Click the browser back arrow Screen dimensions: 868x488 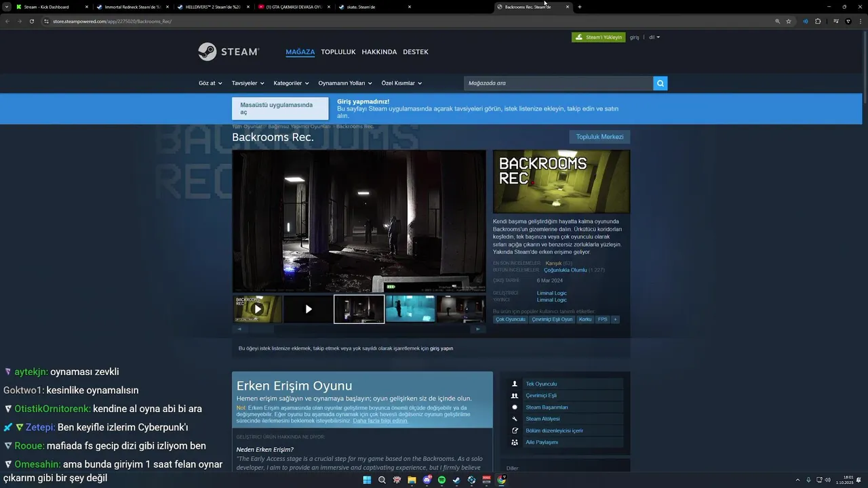(7, 21)
